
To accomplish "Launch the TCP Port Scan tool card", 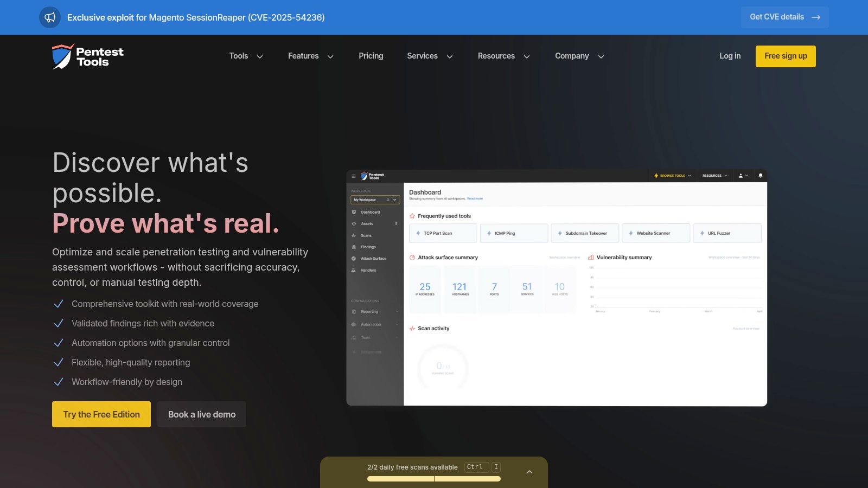I will point(443,233).
